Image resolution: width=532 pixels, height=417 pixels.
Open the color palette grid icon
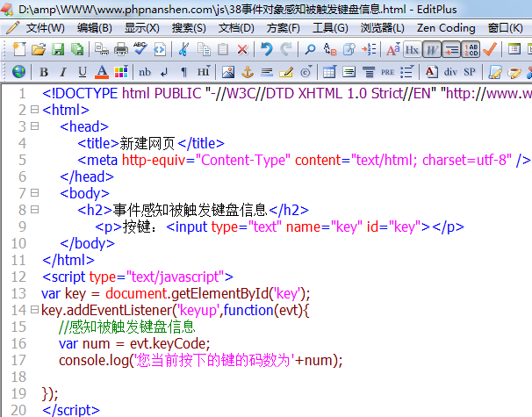coord(121,72)
